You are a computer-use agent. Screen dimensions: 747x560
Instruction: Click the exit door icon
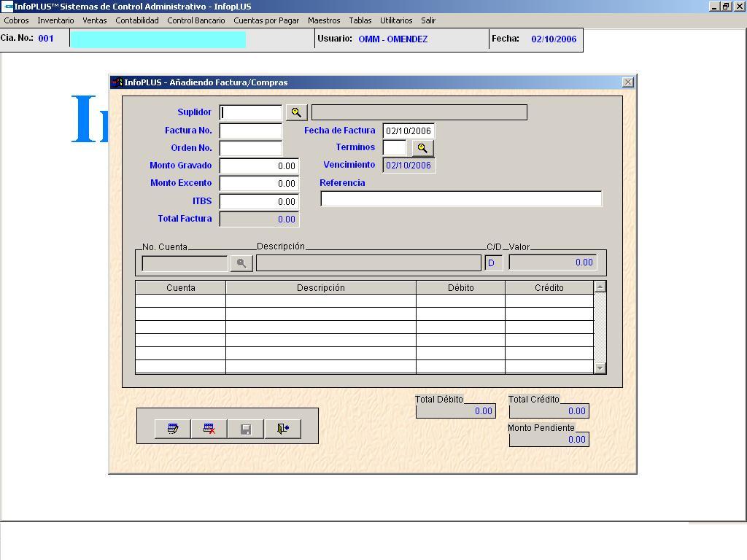pos(282,429)
